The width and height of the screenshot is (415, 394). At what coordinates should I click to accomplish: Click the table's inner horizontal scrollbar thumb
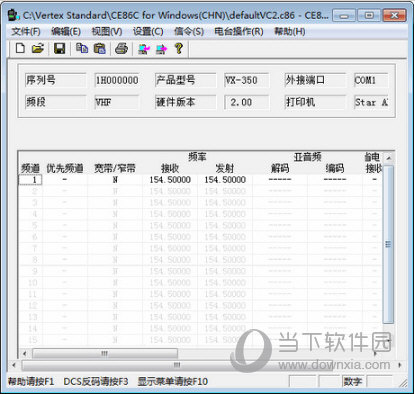(x=104, y=353)
